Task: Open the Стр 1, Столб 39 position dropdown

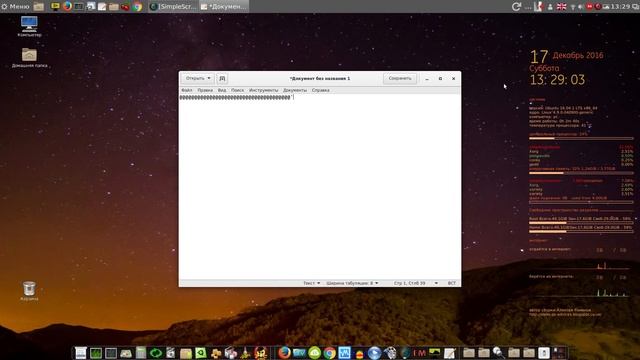Action: point(416,283)
